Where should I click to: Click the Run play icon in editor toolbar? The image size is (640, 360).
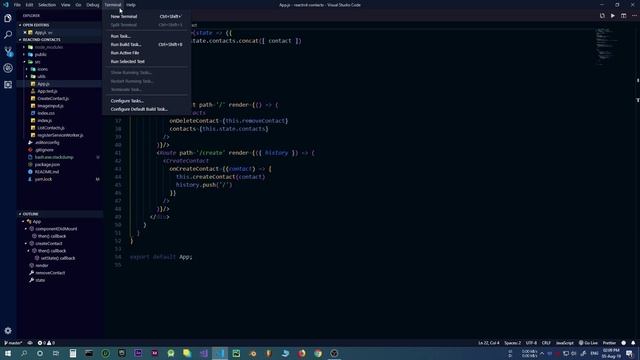point(613,16)
